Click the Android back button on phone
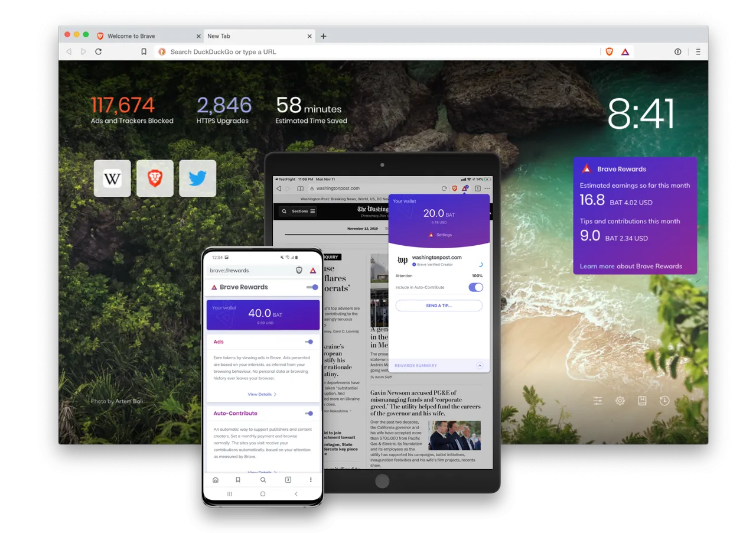Viewport: 756px width, 533px height. (x=296, y=494)
